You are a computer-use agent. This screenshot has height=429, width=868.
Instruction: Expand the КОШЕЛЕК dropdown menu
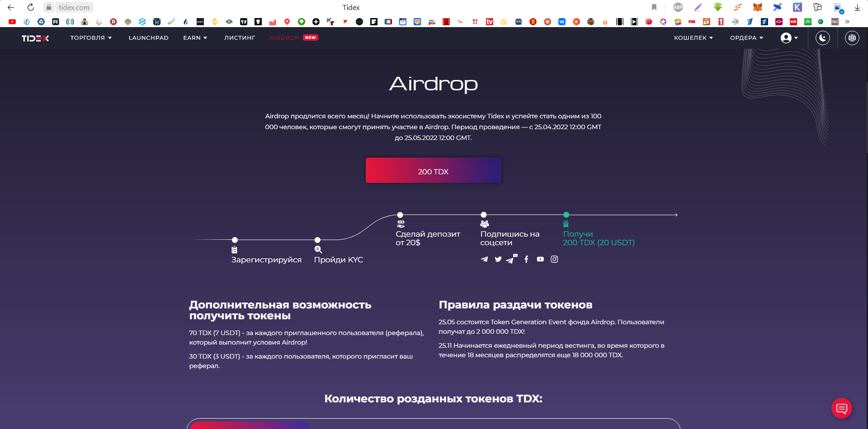pyautogui.click(x=693, y=38)
